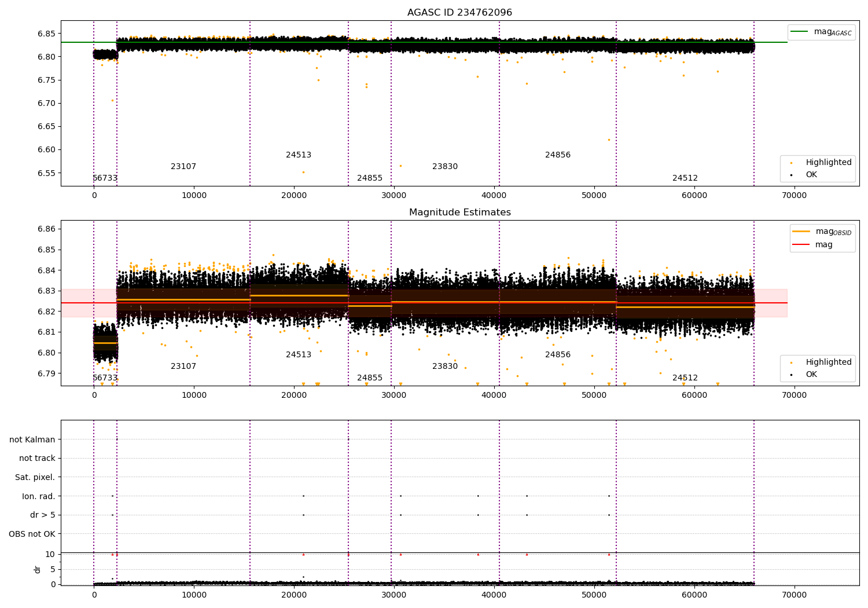The image size is (868, 608).
Task: Click the 6.70 y-axis tick label
Action: coord(46,103)
